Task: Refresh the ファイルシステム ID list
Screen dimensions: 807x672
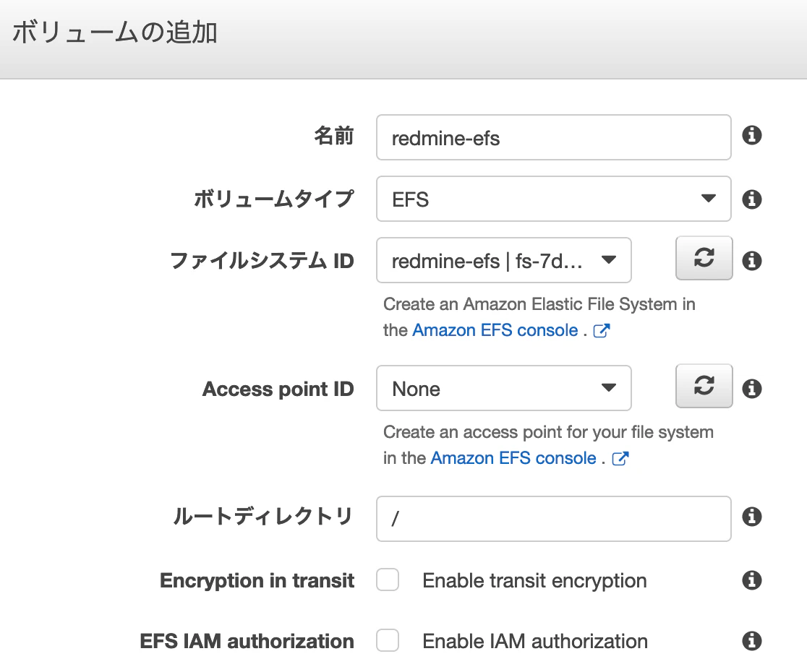Action: pyautogui.click(x=704, y=258)
